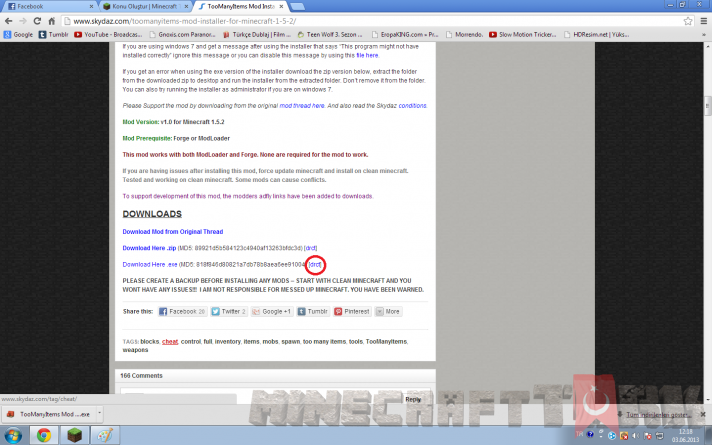Close the downloads bar with the X
The image size is (712, 445).
(702, 415)
